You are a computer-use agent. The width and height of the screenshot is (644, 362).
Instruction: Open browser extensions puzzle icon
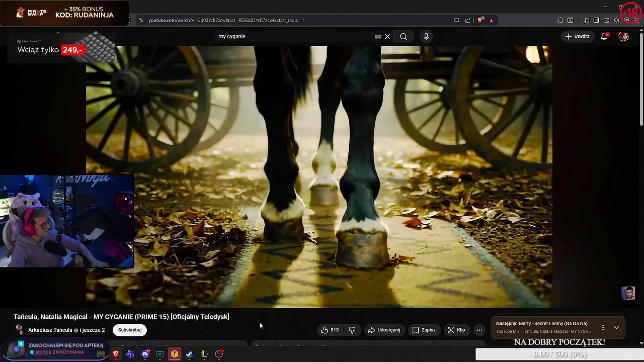[x=560, y=20]
